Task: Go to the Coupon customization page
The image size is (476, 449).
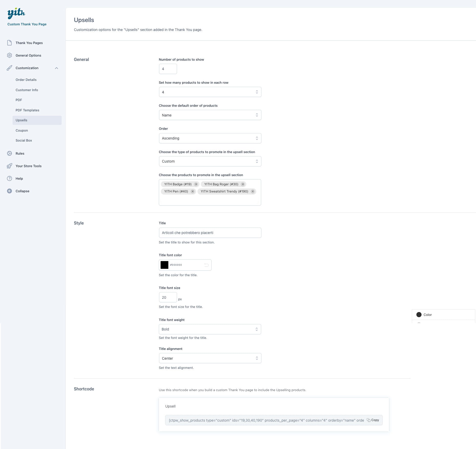Action: [x=22, y=130]
